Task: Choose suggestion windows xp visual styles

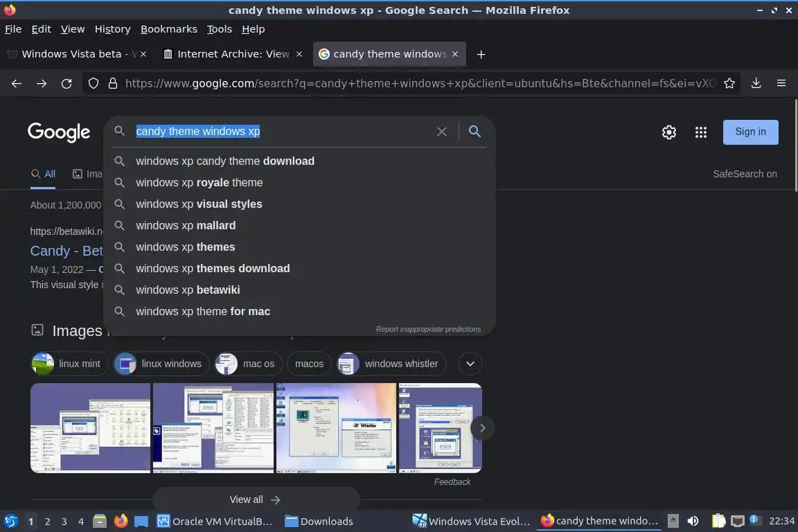Action: (299, 204)
